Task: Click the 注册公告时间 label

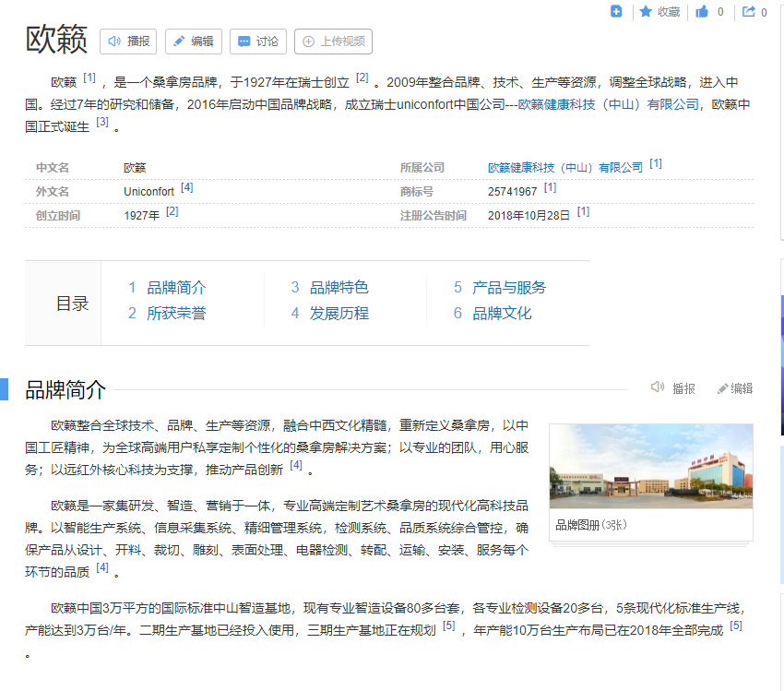Action: tap(433, 216)
